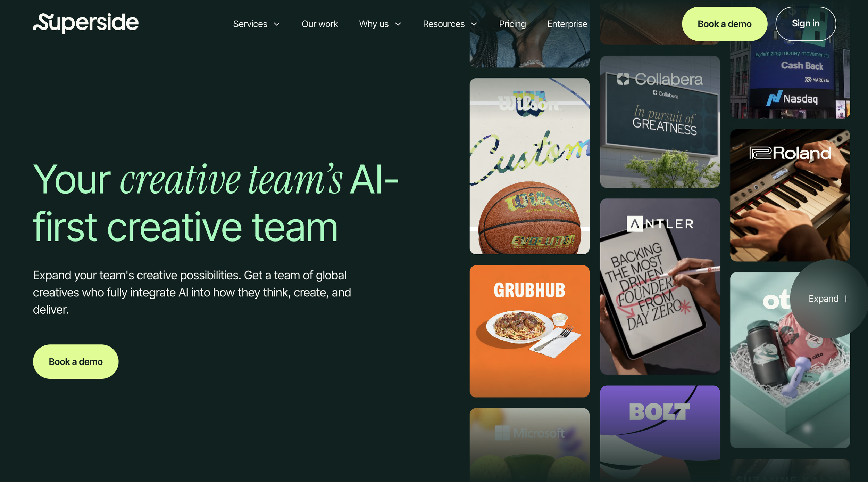Navigate to the Enterprise page

567,24
